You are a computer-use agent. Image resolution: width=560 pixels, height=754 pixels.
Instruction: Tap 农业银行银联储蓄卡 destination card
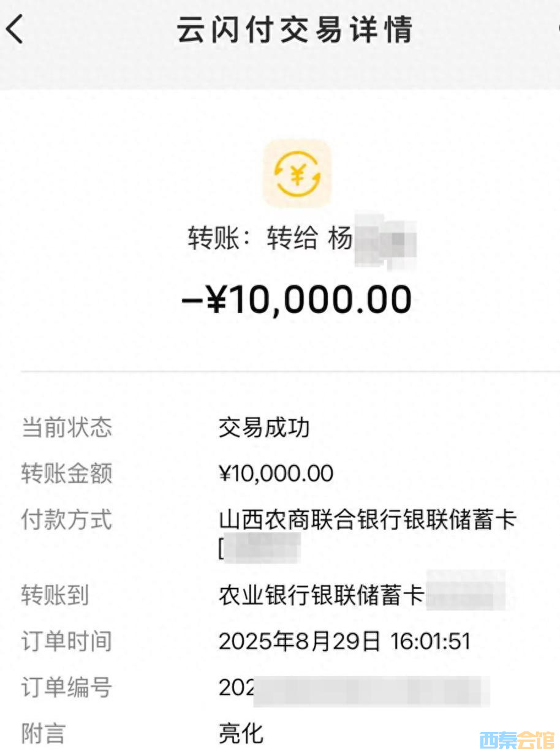[321, 595]
